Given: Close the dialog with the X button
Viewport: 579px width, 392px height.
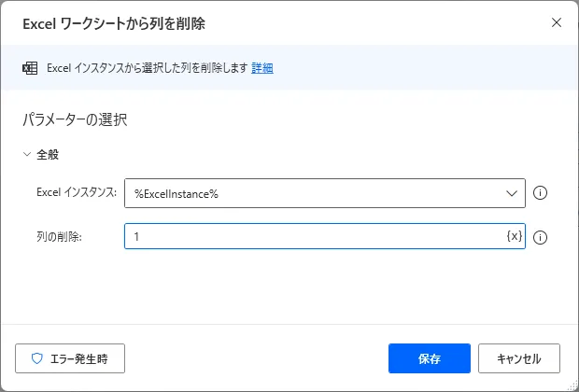Looking at the screenshot, I should [557, 22].
